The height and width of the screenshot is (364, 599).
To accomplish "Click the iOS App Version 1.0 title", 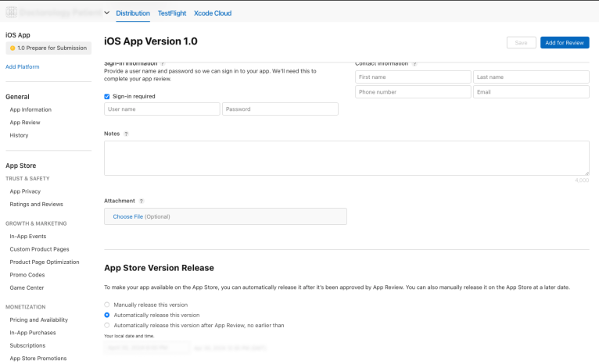I will [150, 41].
